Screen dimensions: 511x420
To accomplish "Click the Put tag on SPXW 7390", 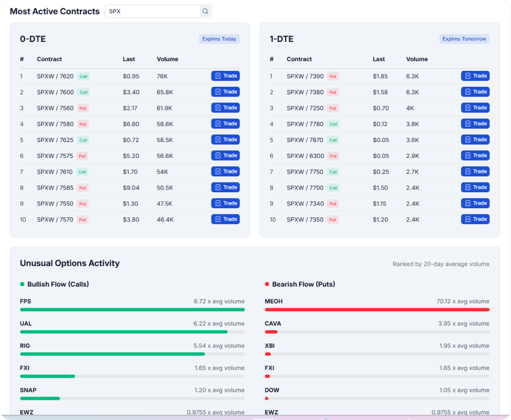I will pyautogui.click(x=333, y=76).
